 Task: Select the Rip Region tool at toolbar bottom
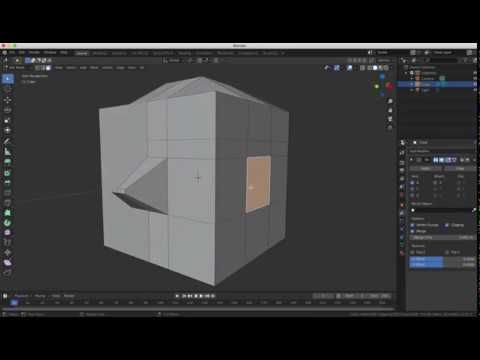click(7, 273)
